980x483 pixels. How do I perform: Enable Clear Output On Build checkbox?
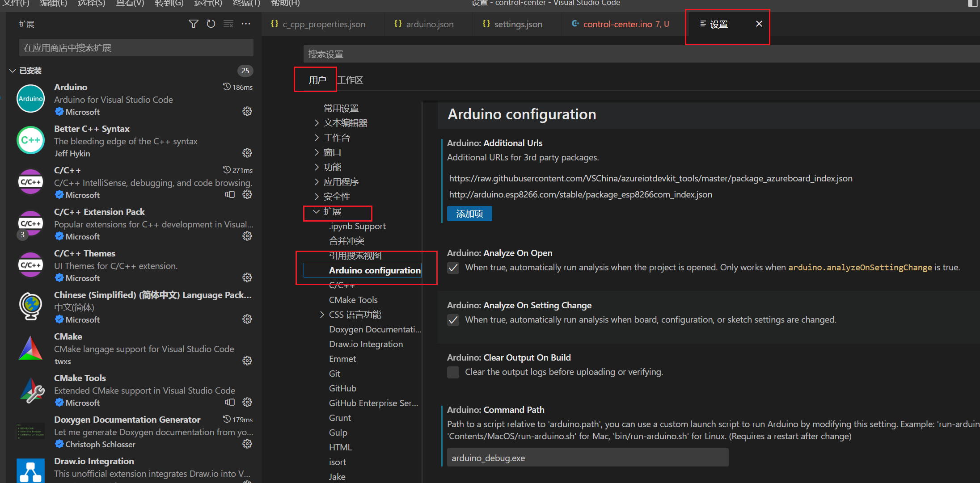(x=453, y=372)
